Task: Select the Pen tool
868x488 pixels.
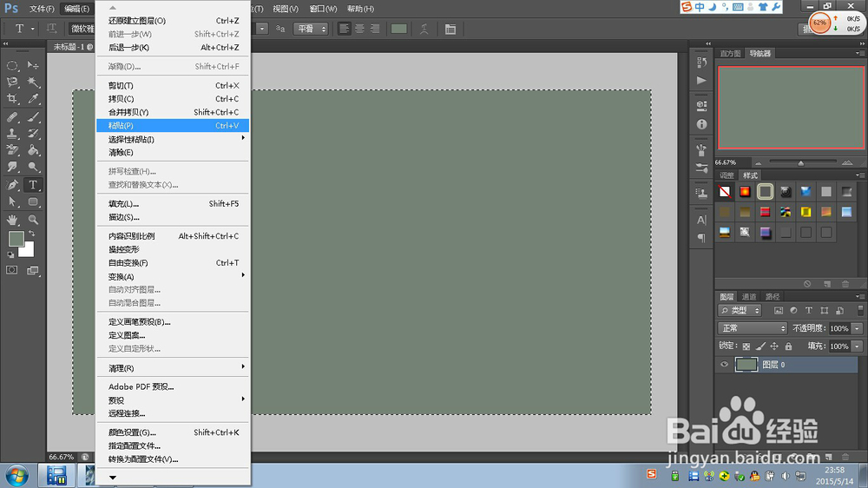Action: point(12,185)
